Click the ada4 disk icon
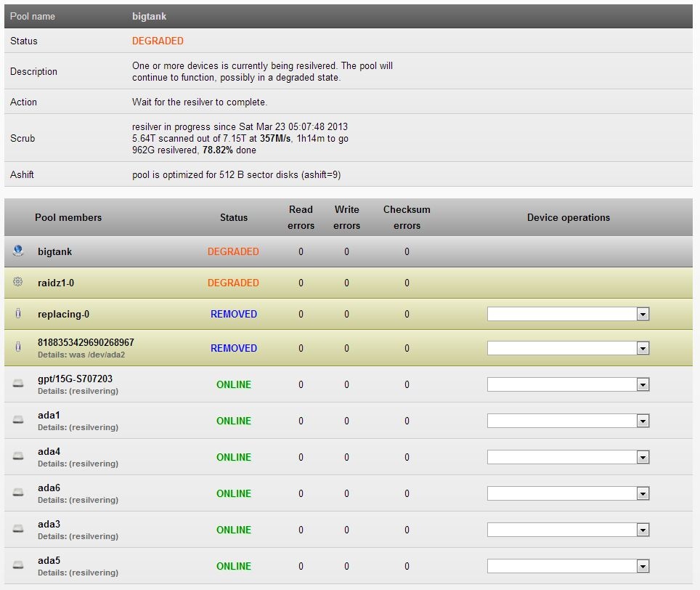 pos(18,456)
